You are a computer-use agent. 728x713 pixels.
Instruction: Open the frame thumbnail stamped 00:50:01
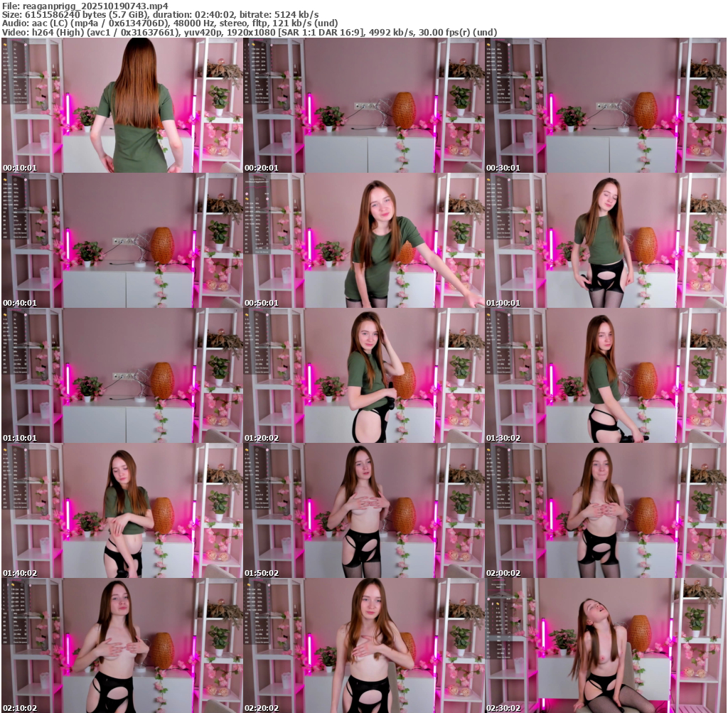point(364,240)
